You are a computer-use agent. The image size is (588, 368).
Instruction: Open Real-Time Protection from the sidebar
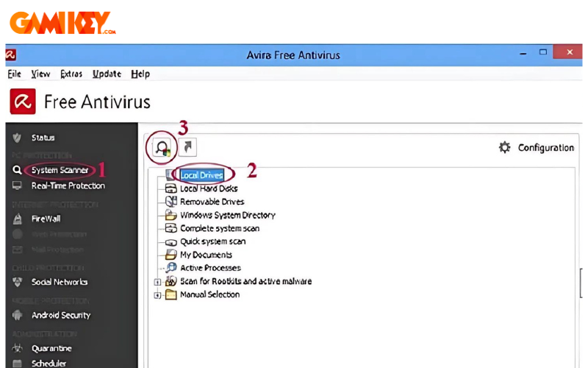pos(68,185)
